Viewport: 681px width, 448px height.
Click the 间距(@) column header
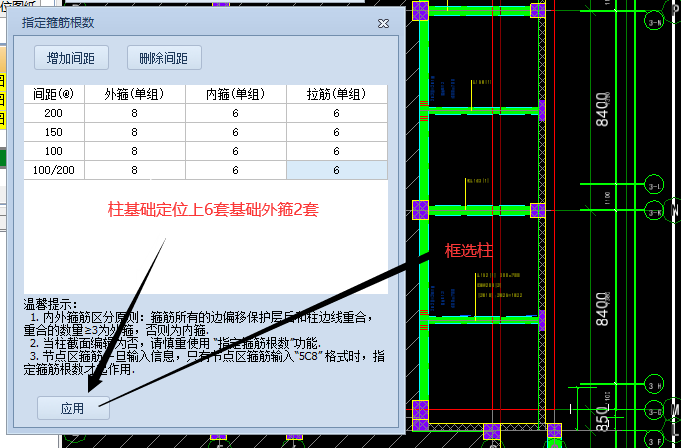(54, 94)
